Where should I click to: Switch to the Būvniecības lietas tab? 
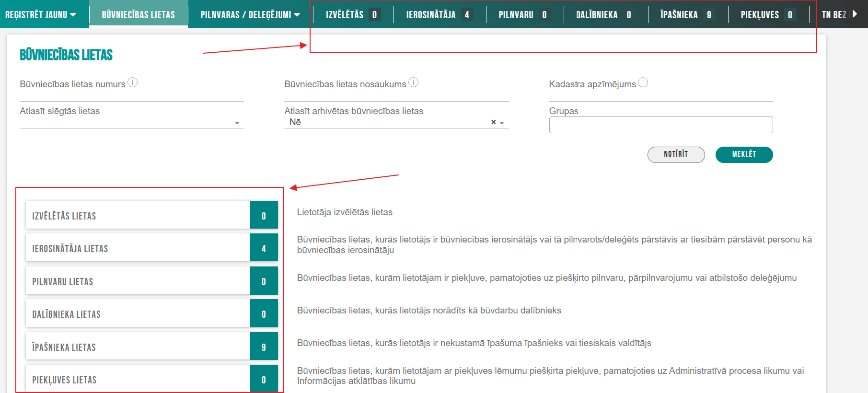139,14
